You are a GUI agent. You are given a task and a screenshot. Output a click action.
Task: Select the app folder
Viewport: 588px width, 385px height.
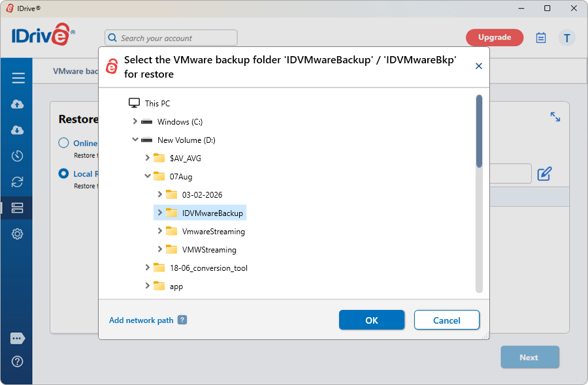pos(169,286)
